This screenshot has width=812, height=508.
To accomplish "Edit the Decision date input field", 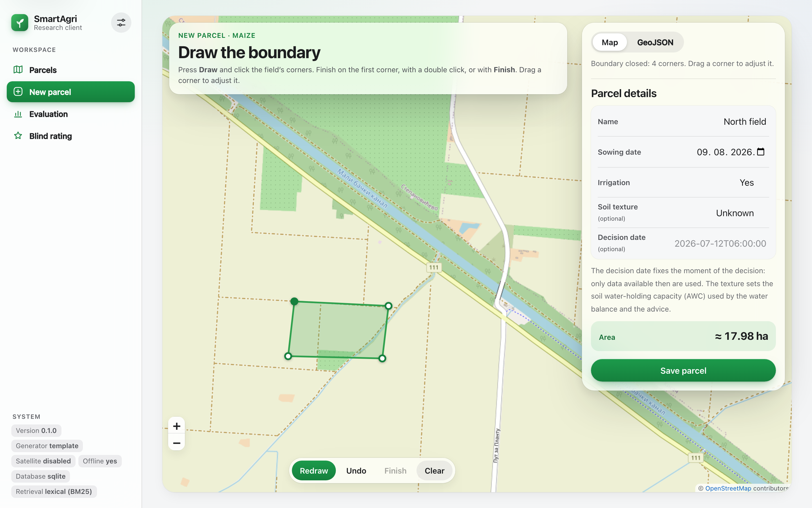I will pos(720,244).
